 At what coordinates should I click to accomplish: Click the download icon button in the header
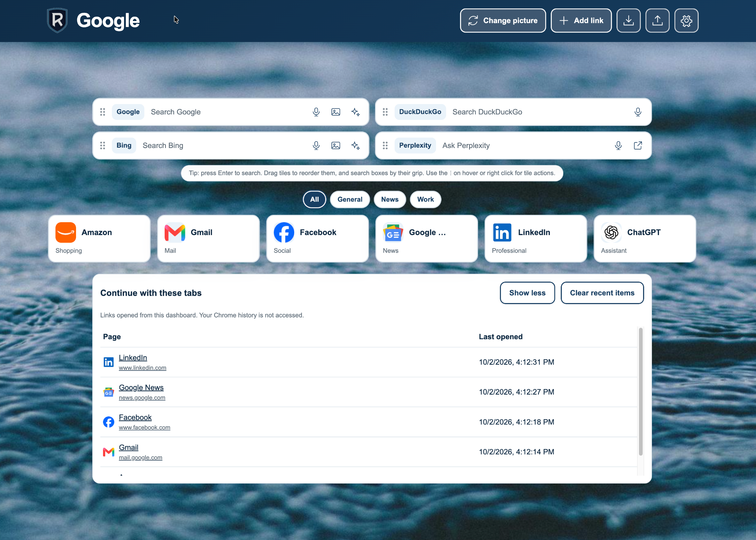coord(628,21)
